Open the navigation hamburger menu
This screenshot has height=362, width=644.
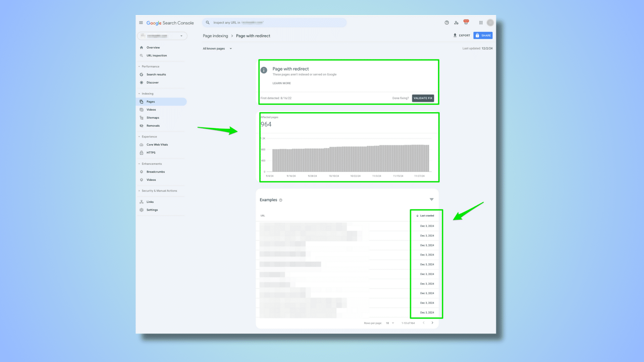click(141, 22)
